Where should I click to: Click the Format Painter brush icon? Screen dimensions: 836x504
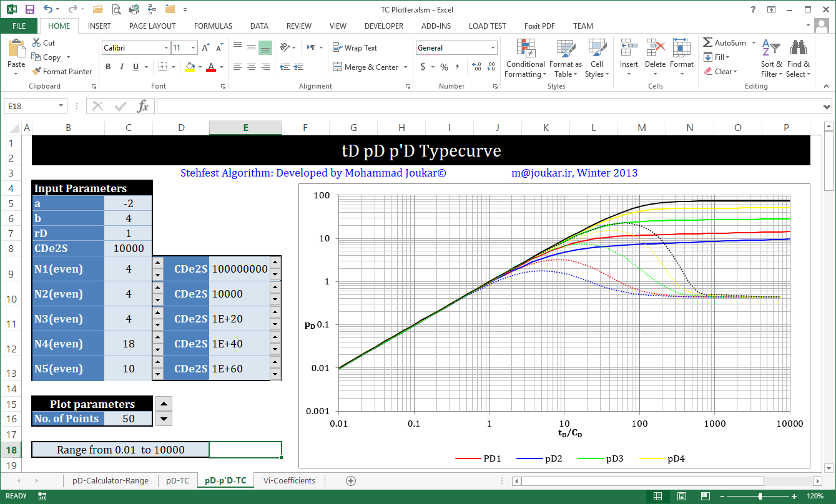point(36,72)
